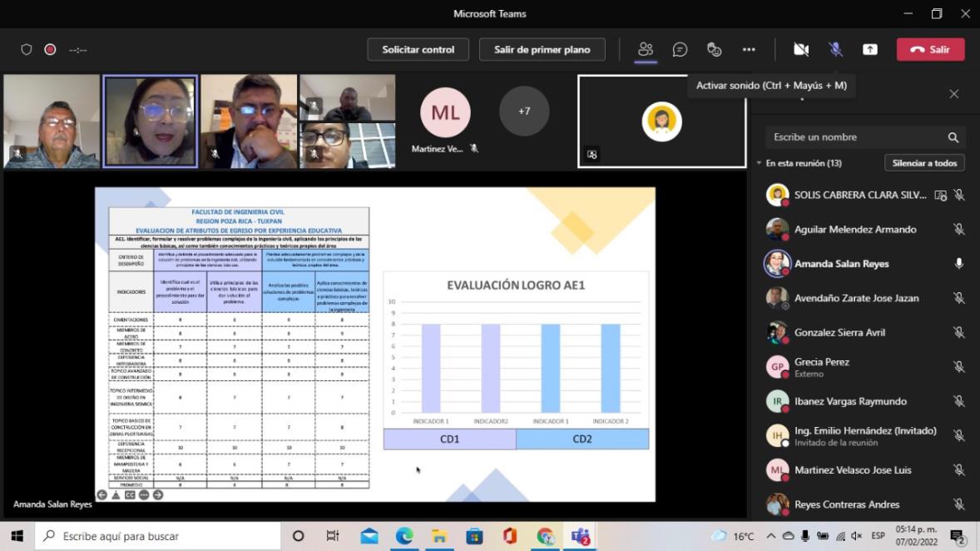Unmute your microphone
This screenshot has height=551, width=980.
pos(835,50)
